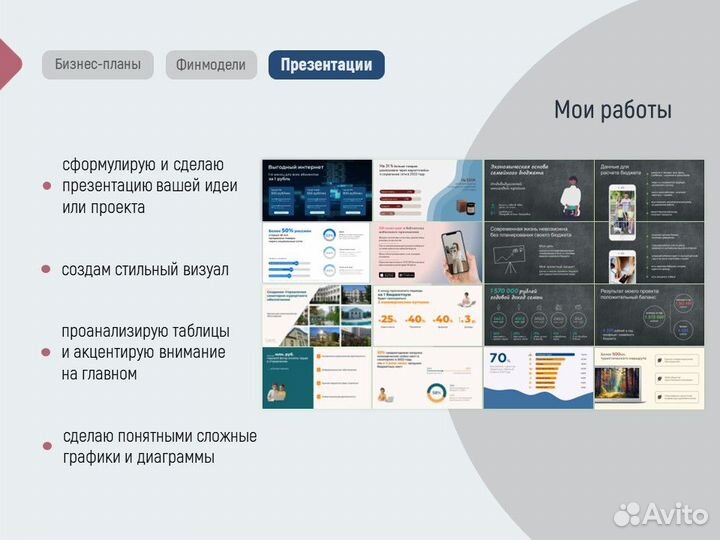This screenshot has width=720, height=540.
Task: Open the slide with the donut chart
Action: (x=428, y=378)
